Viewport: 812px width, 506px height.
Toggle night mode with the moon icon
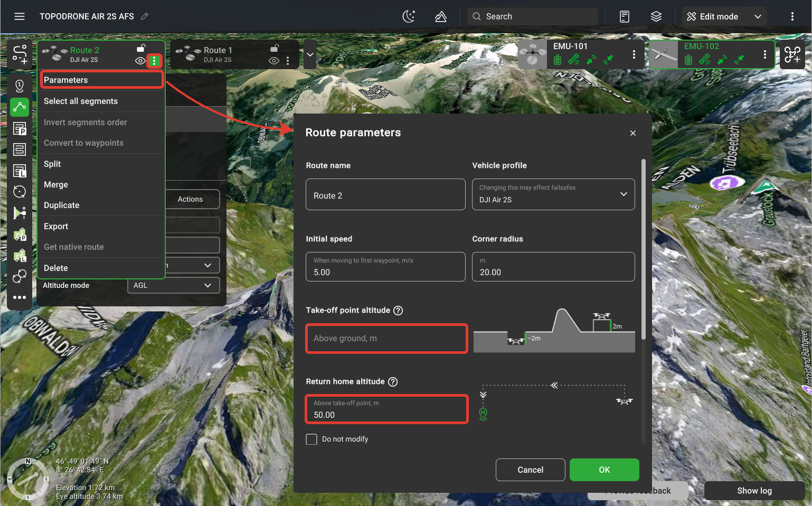(x=409, y=16)
